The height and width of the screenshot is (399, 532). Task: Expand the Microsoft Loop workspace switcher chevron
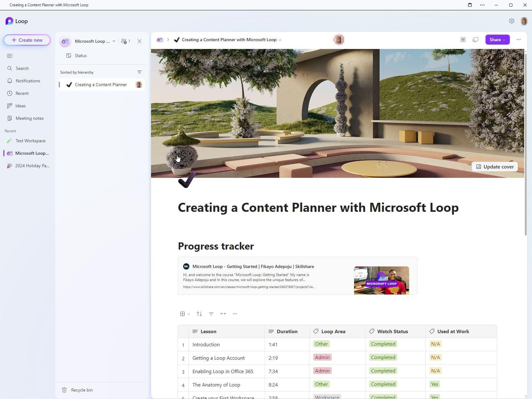pyautogui.click(x=114, y=41)
